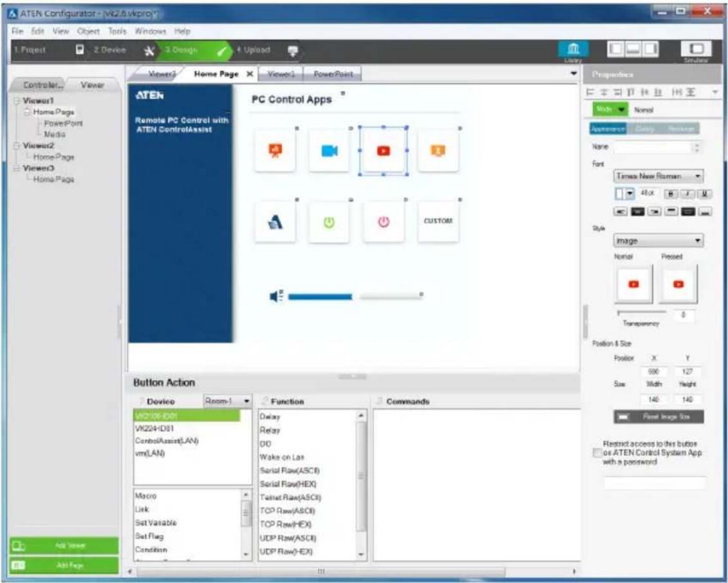The image size is (728, 583).
Task: Click the Transparency slider
Action: [x=642, y=312]
